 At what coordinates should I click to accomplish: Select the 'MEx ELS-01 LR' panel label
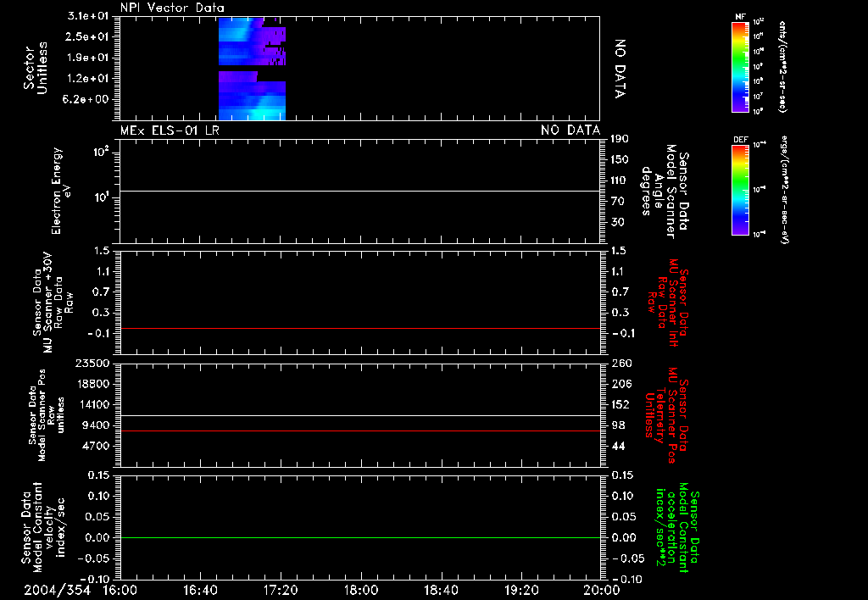pos(170,131)
